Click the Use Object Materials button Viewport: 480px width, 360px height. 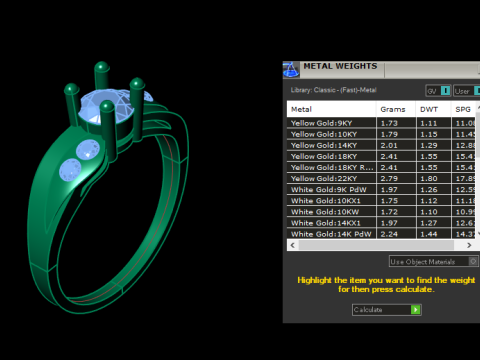click(434, 261)
